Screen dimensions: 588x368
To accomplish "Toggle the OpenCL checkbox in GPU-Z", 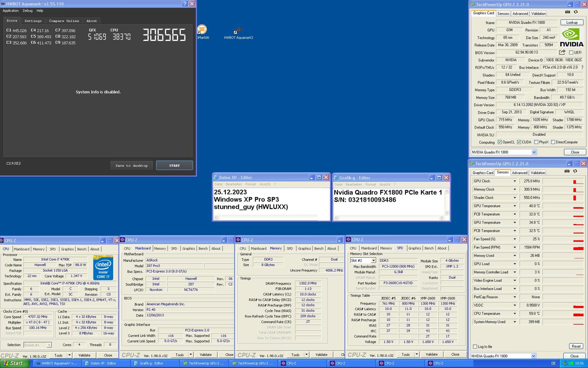I will 500,142.
